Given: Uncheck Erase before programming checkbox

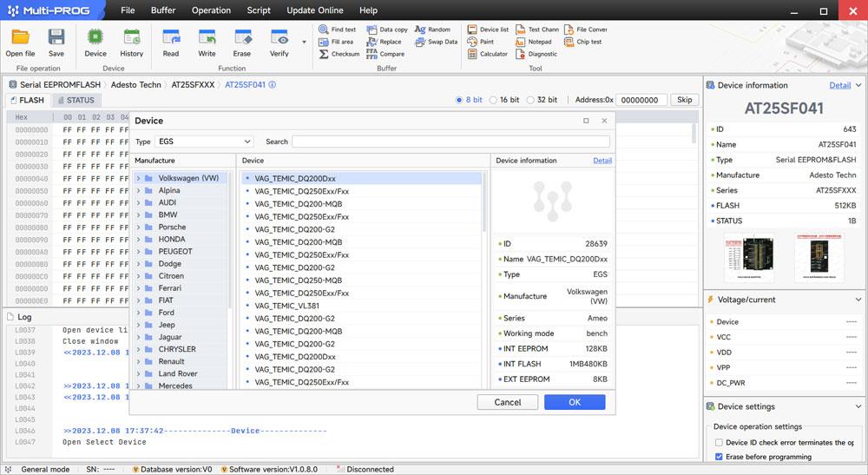Looking at the screenshot, I should (719, 456).
